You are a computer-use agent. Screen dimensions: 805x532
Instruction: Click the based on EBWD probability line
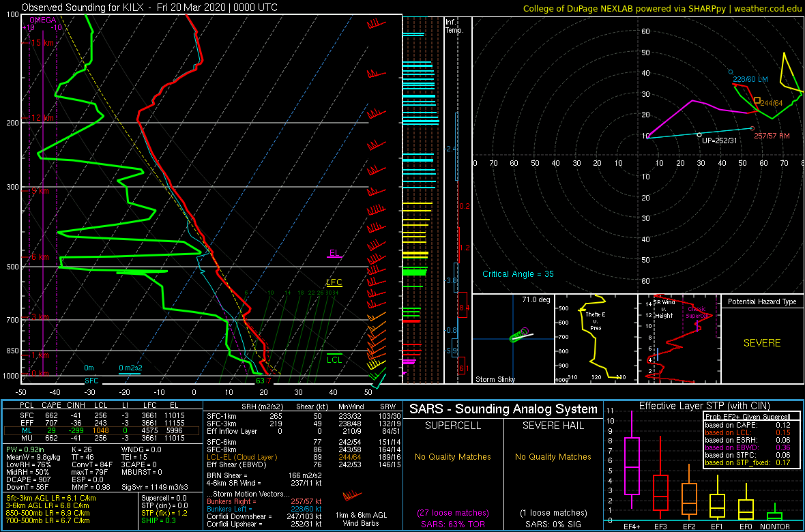click(748, 447)
